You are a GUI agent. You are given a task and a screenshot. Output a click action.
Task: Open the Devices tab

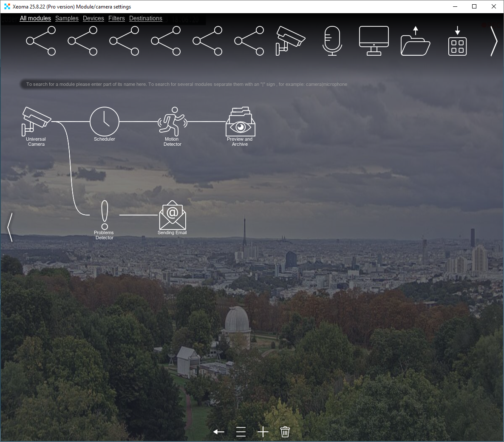(93, 18)
